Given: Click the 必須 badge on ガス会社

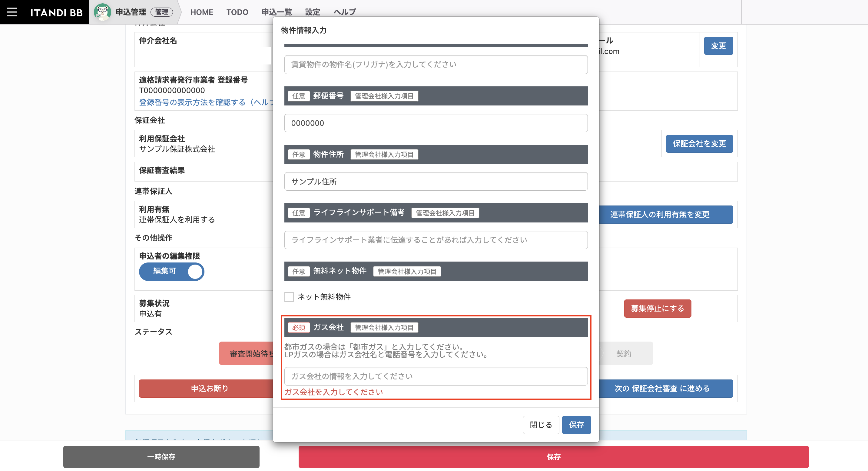Looking at the screenshot, I should coord(299,328).
